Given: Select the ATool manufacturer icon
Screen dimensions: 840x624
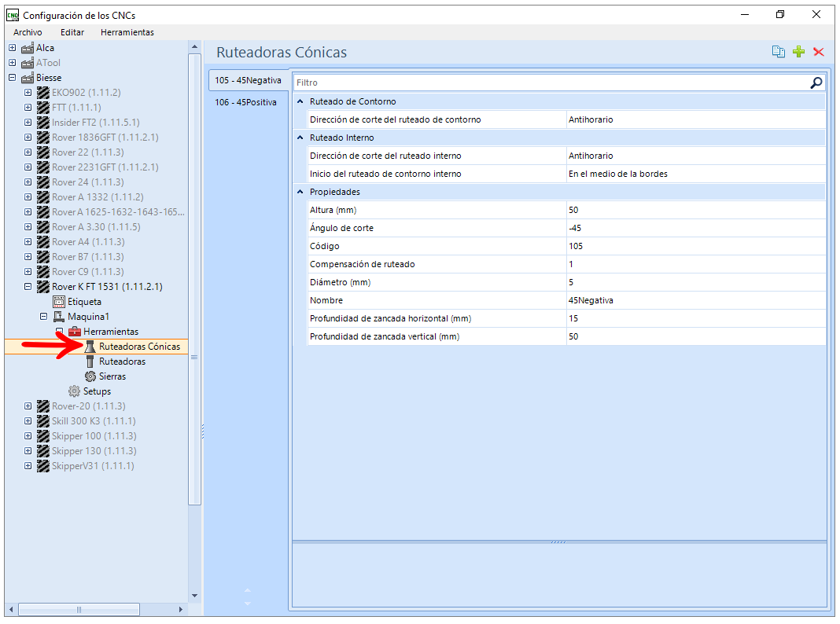Looking at the screenshot, I should point(28,63).
